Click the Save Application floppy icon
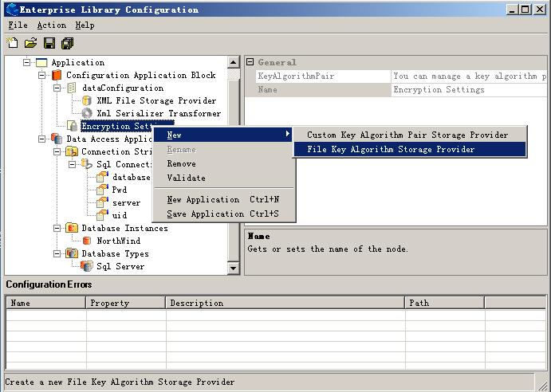 pos(49,43)
